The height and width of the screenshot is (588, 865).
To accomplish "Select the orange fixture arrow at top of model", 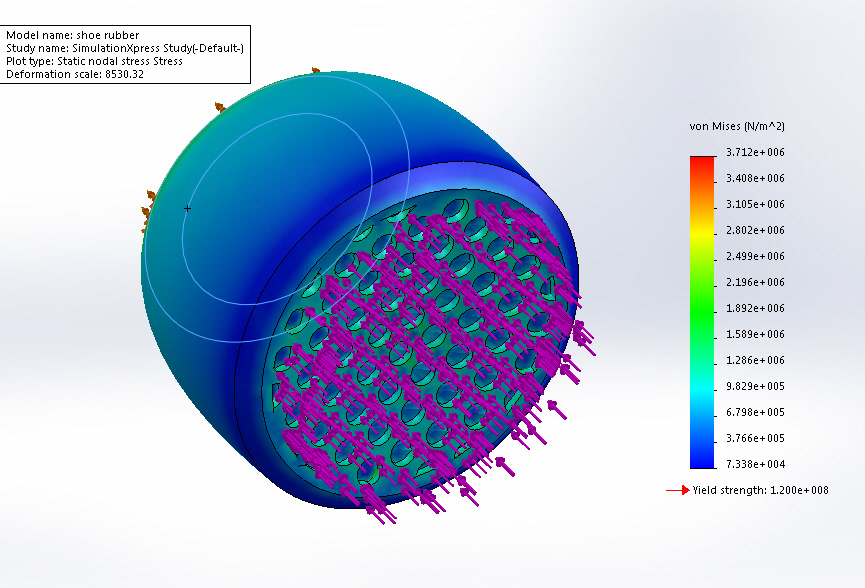I will click(x=316, y=70).
